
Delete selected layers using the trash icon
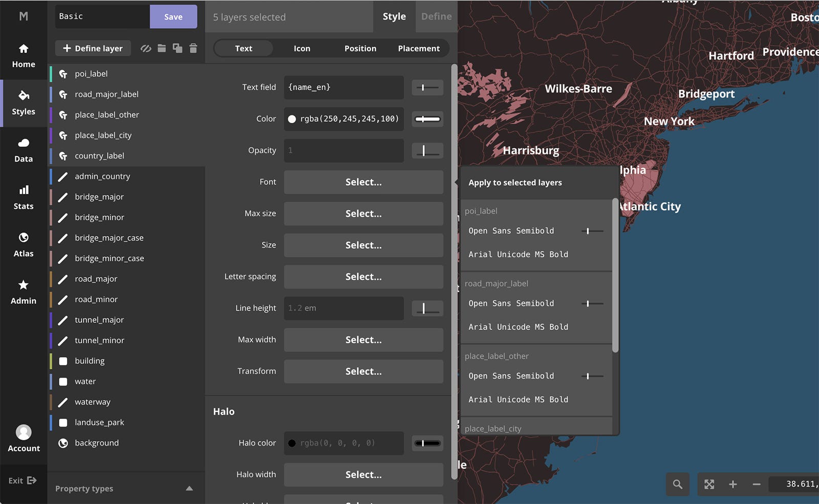click(x=193, y=48)
